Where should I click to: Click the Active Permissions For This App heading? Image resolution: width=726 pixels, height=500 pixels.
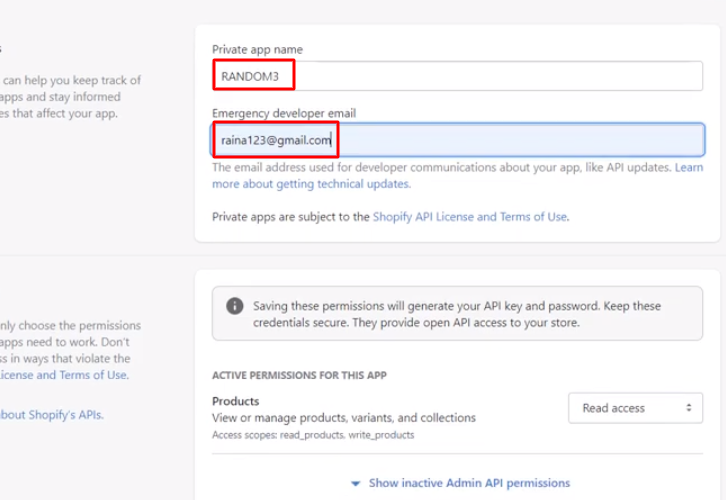pos(299,375)
